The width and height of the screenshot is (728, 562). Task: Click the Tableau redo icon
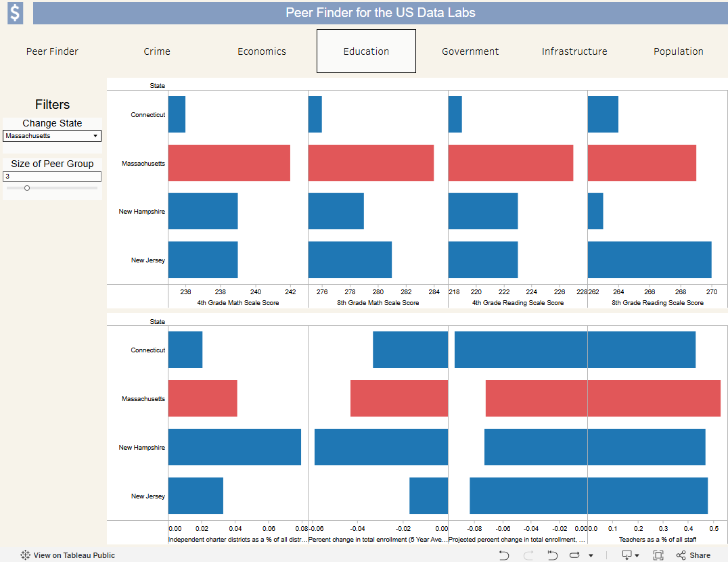point(528,555)
